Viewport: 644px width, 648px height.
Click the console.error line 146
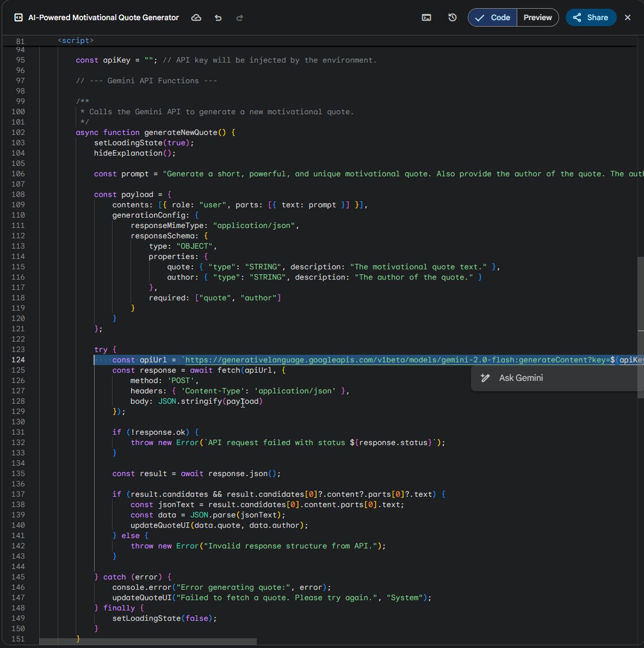pos(221,587)
